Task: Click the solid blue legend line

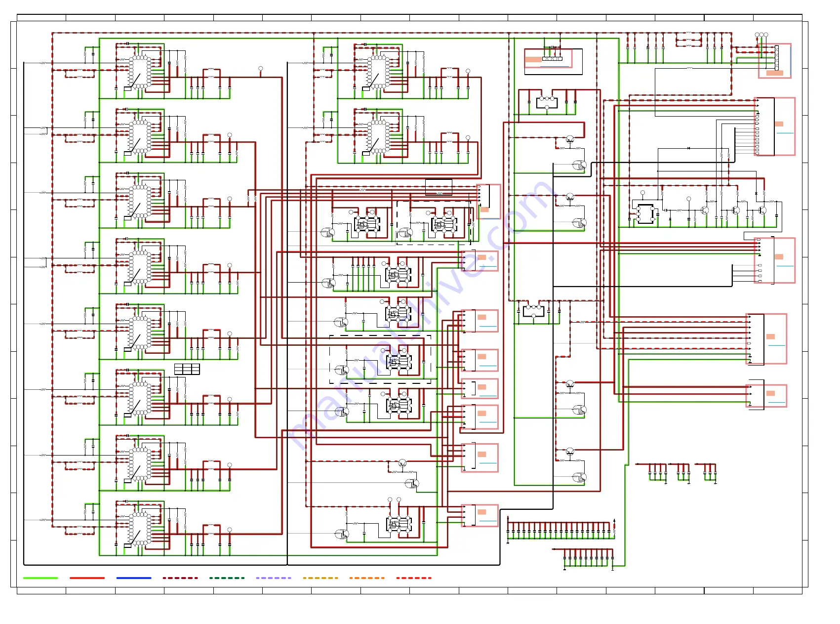Action: click(134, 578)
